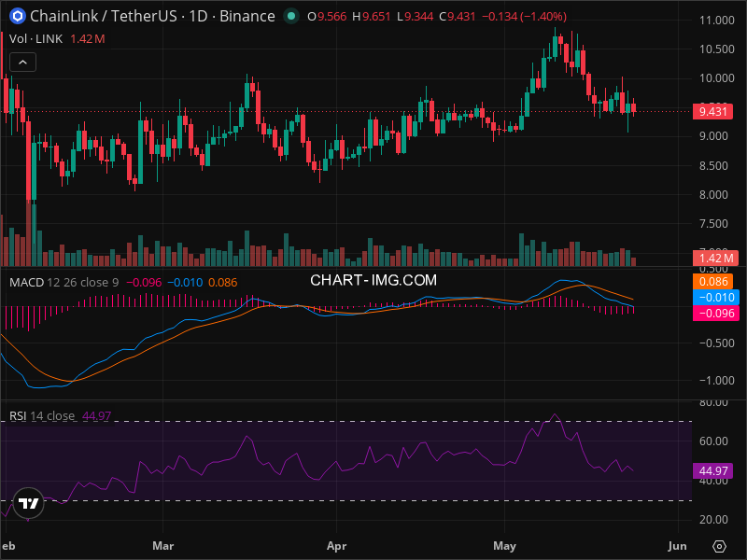Click the 20.00 RSI scale label

click(713, 520)
